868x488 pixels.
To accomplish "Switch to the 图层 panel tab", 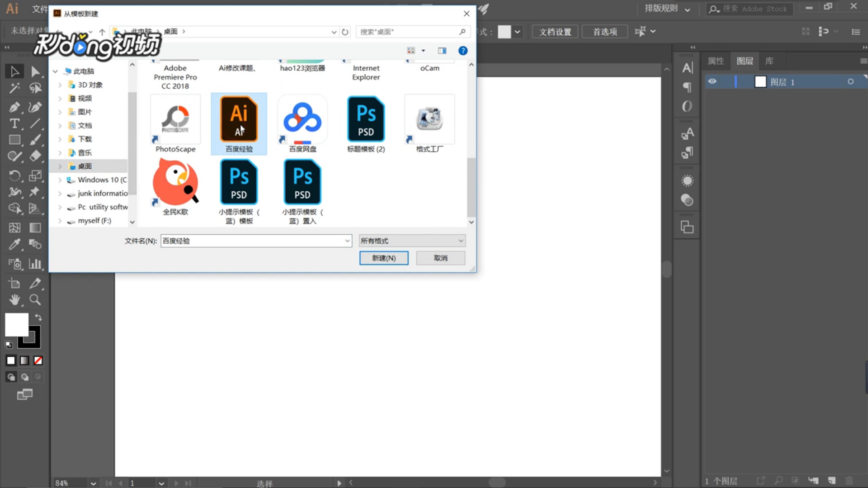I will 745,61.
